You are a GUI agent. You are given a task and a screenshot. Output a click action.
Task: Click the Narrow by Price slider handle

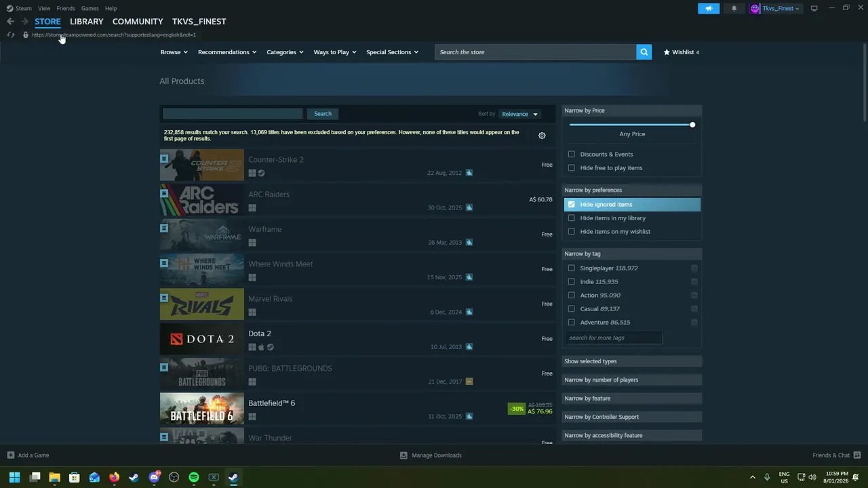coord(692,125)
